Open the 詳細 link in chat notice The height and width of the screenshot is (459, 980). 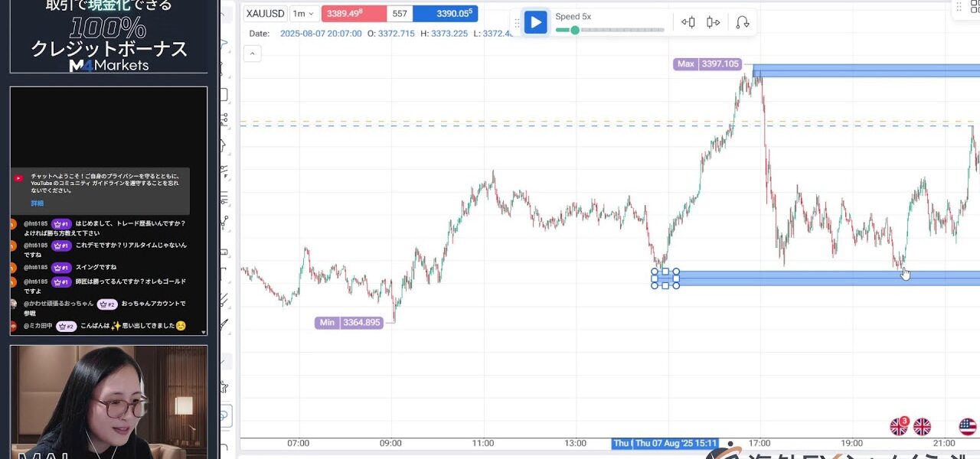pos(38,203)
